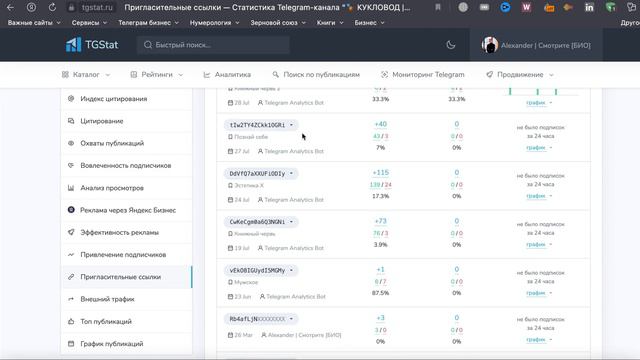Open Анализ просмотров in sidebar

127,188
